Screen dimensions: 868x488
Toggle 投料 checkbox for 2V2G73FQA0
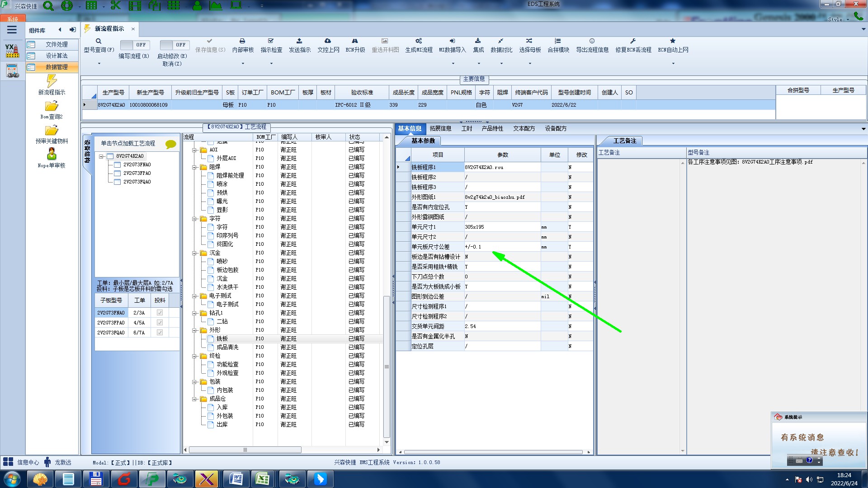point(160,333)
